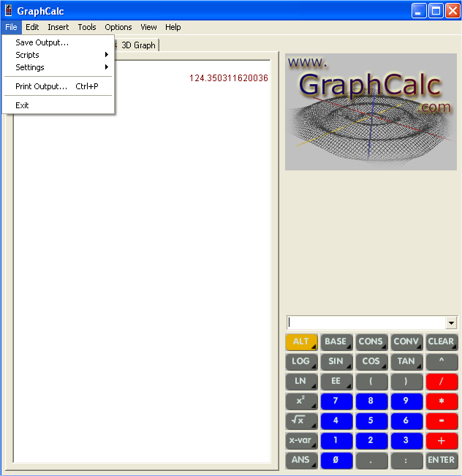Toggle the yellow ALT key

click(x=301, y=342)
